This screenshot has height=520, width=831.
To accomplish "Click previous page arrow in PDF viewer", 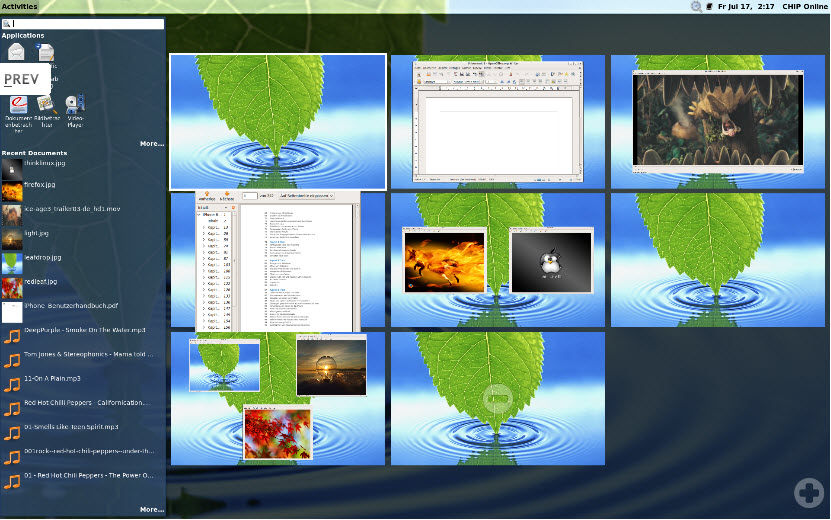I will [x=207, y=196].
